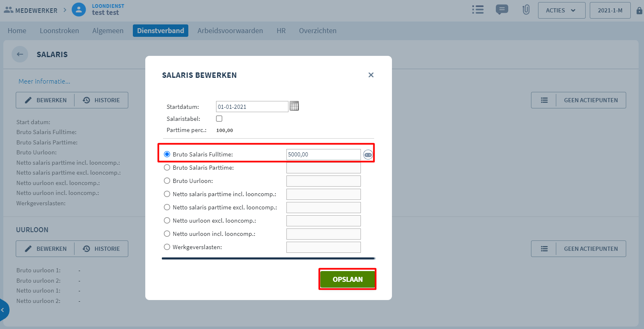Open the 2021-1-M period selector
Viewport: 644px width, 329px height.
(610, 10)
